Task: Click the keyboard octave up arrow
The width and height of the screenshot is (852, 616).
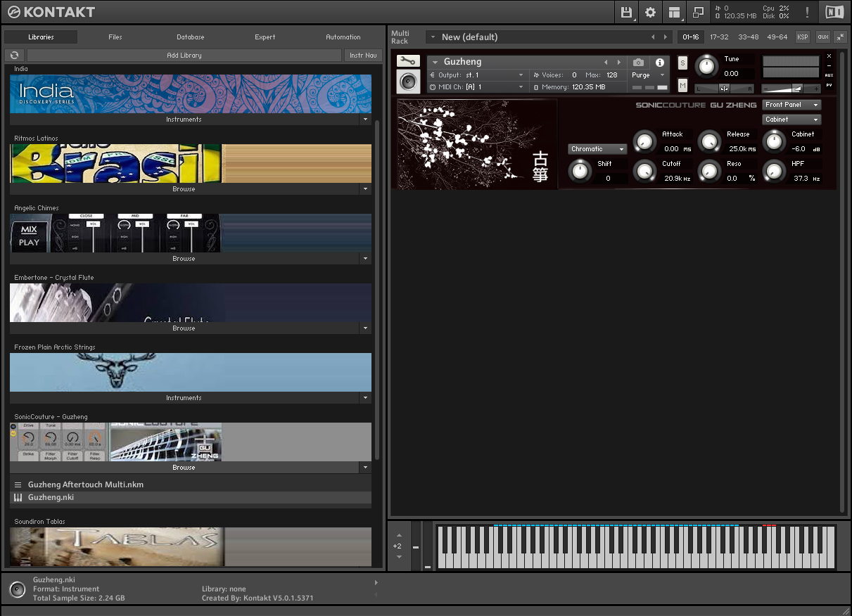Action: (x=399, y=535)
